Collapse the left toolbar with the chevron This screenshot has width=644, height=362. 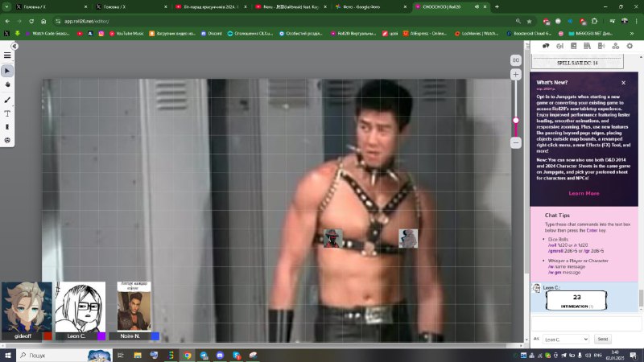[x=14, y=47]
